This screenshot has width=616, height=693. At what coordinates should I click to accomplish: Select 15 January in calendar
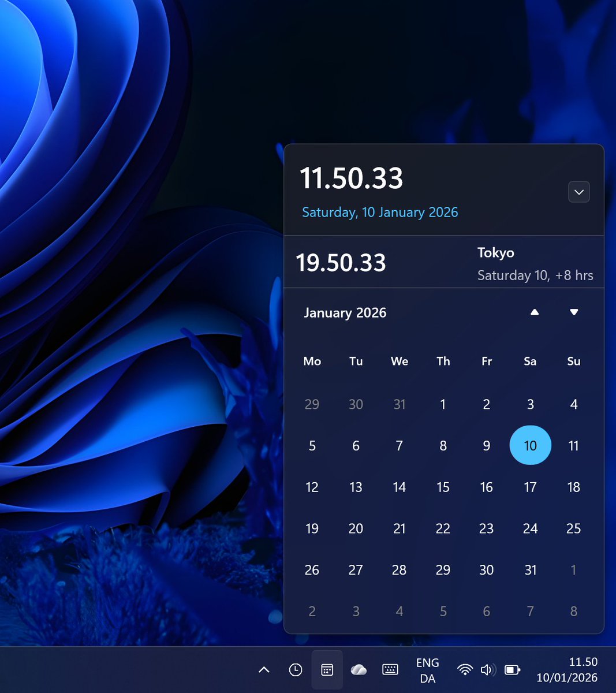coord(443,487)
